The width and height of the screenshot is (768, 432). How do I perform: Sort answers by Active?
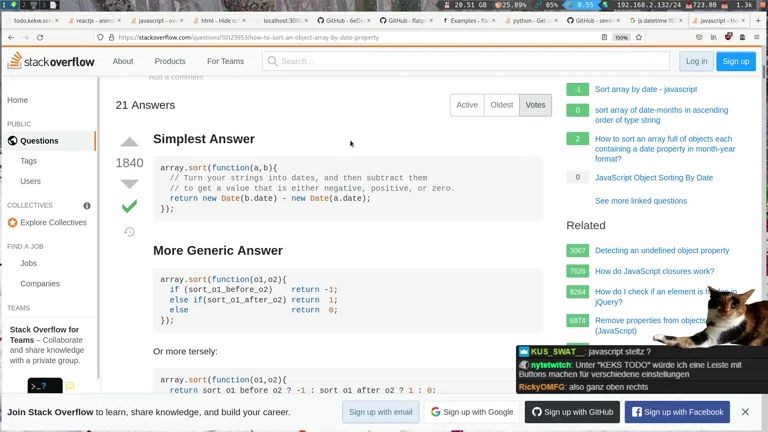[x=467, y=105]
